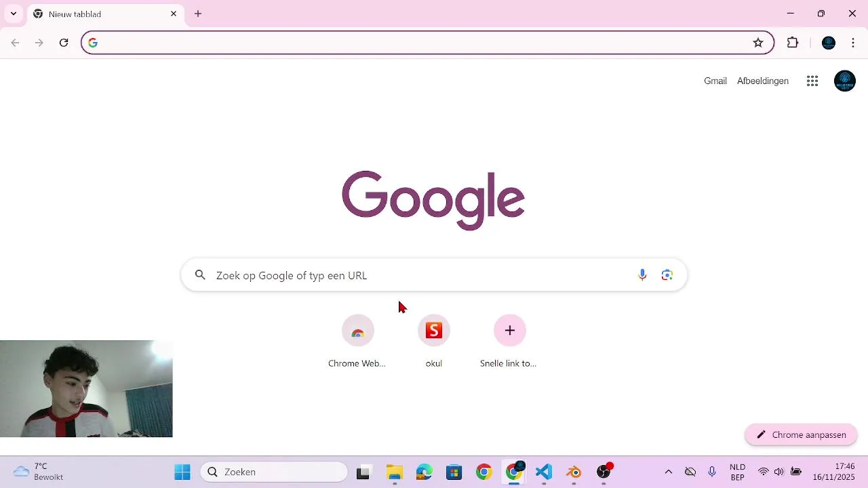Go forward using the forward arrow
This screenshot has width=868, height=488.
click(x=39, y=43)
